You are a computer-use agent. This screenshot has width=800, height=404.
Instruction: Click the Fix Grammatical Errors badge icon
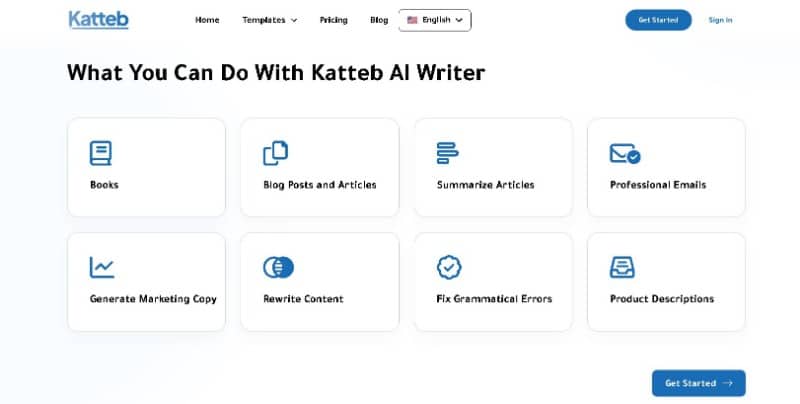(x=449, y=267)
